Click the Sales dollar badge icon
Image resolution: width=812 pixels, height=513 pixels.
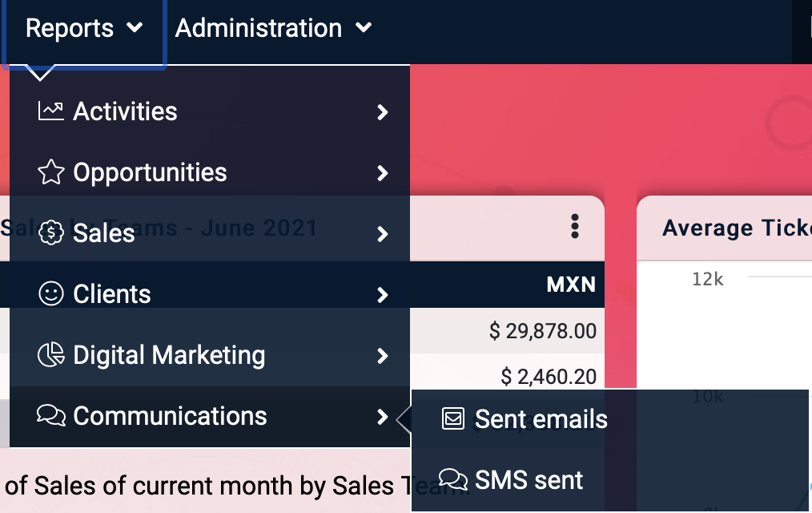pyautogui.click(x=50, y=233)
